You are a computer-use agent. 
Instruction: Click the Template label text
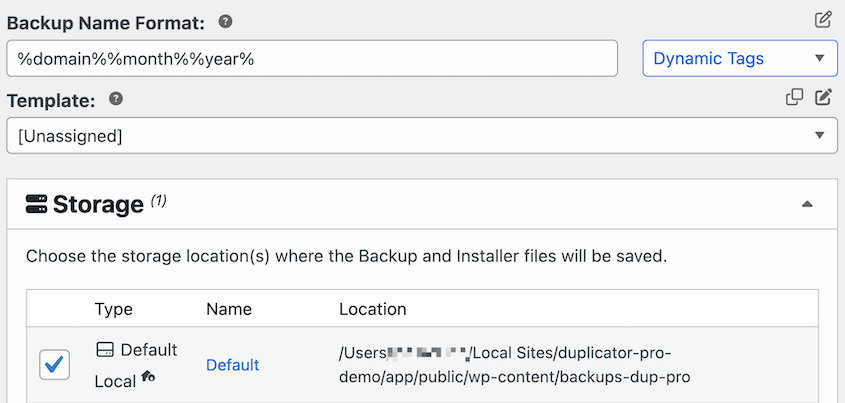pos(51,101)
